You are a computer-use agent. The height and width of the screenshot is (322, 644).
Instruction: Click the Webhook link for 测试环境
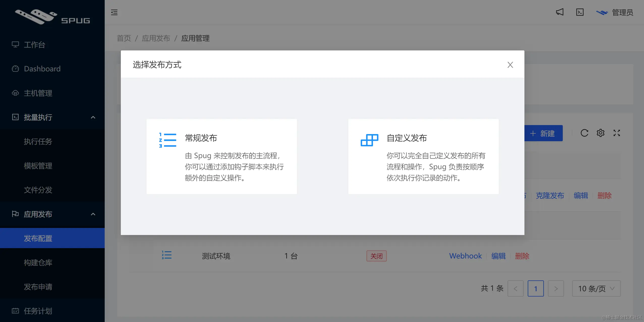coord(465,256)
